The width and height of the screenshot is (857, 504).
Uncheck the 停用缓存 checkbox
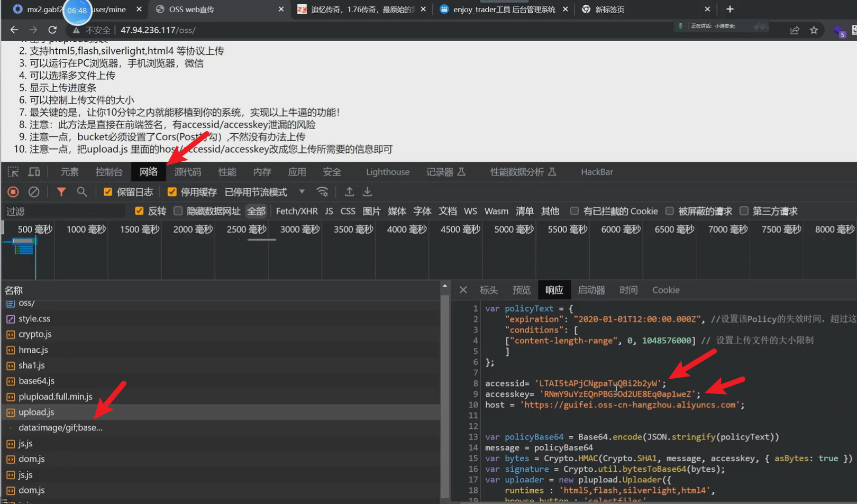172,192
